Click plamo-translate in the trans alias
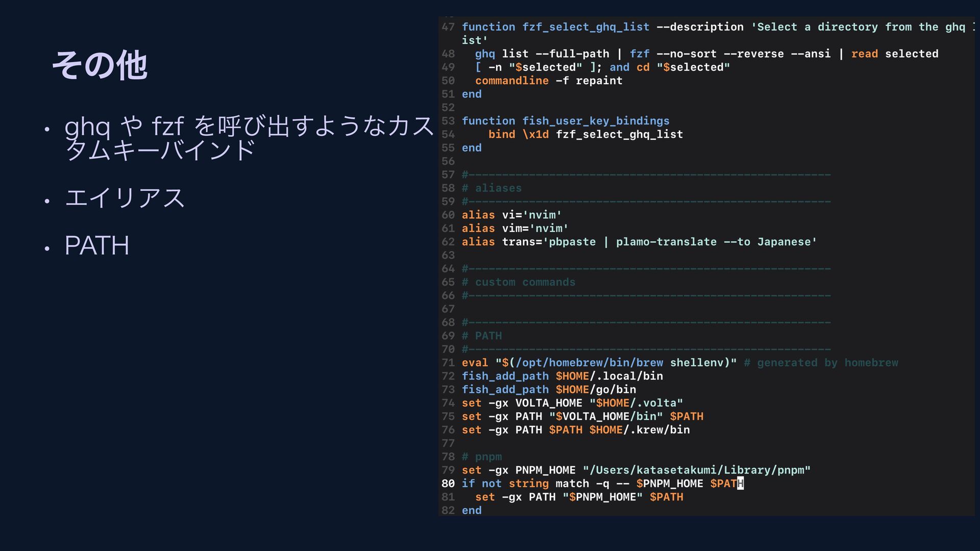The image size is (980, 551). point(666,242)
